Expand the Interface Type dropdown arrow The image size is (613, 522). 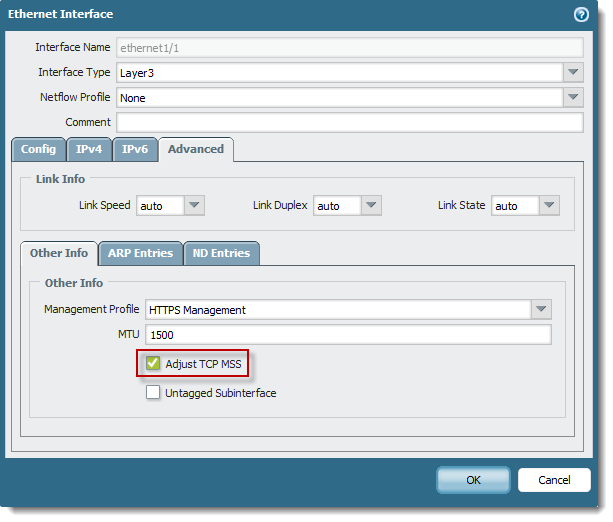pyautogui.click(x=573, y=72)
